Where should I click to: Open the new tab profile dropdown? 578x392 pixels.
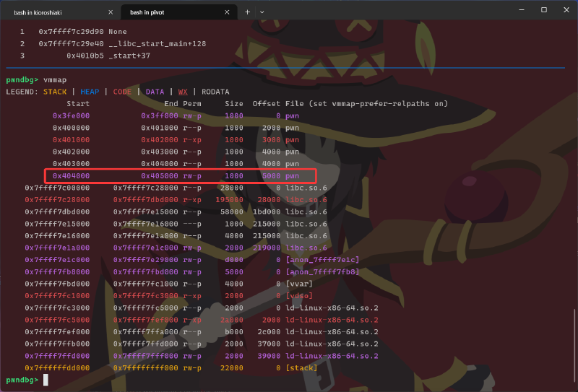(x=262, y=12)
